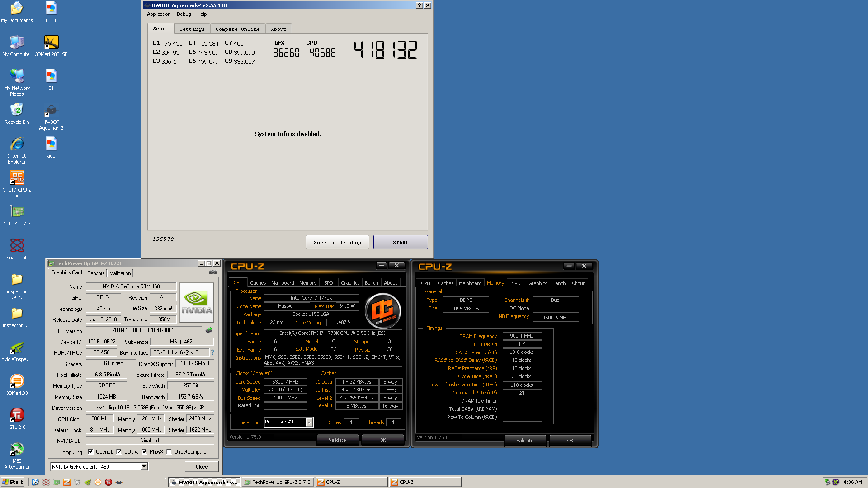Open My Computer desktop icon
The width and height of the screenshot is (868, 488).
(17, 46)
